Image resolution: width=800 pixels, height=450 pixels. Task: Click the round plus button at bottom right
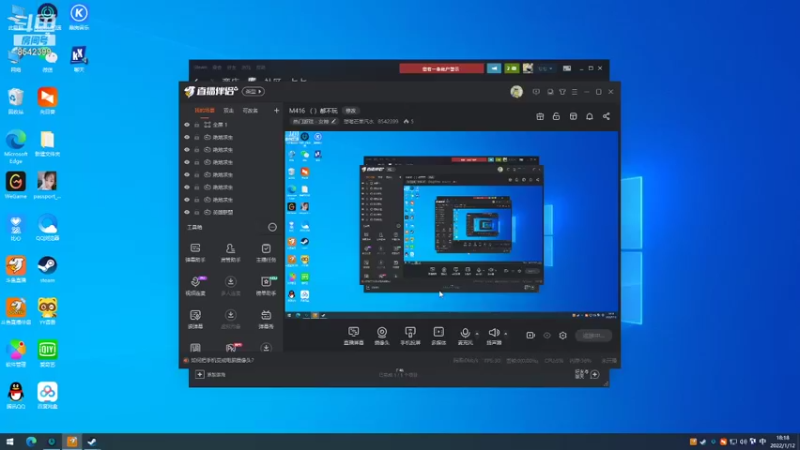(x=595, y=374)
